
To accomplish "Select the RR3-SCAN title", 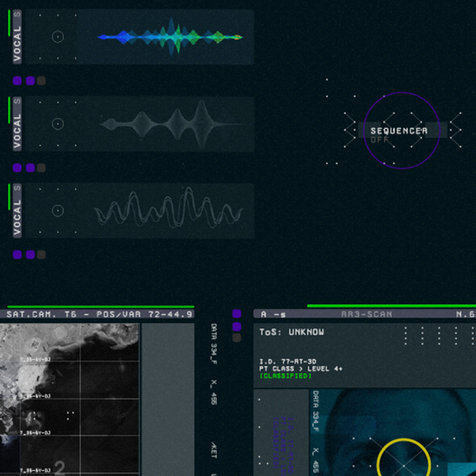I will [x=367, y=314].
